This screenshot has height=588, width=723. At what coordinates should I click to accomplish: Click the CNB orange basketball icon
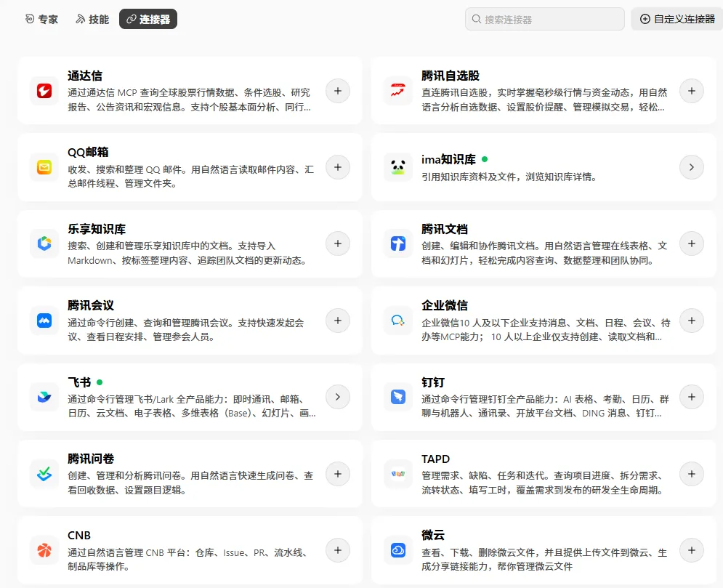(44, 550)
